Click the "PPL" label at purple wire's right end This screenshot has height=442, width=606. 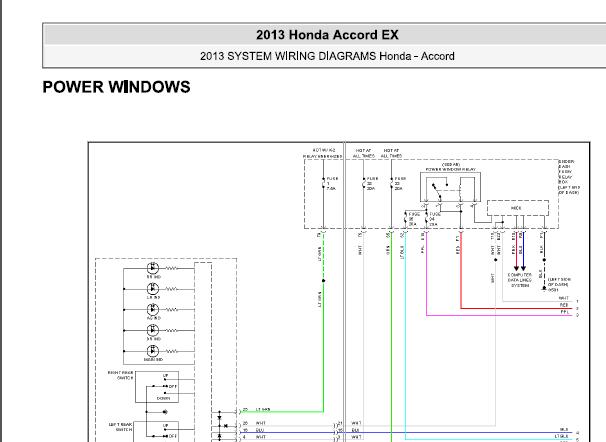[564, 312]
